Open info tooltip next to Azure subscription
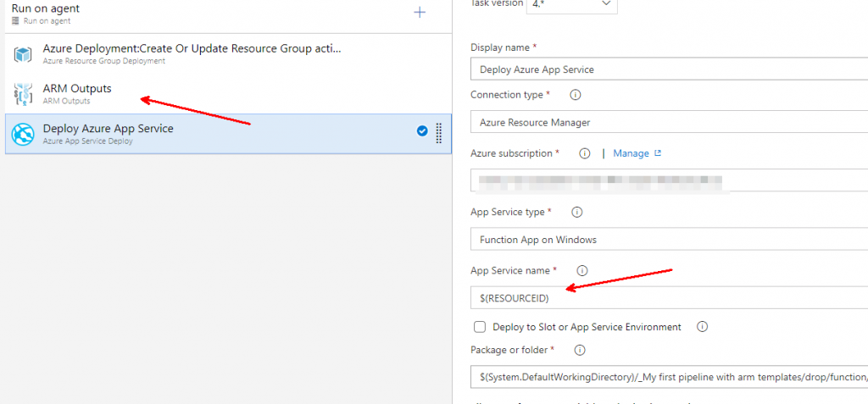The image size is (868, 404). 585,153
